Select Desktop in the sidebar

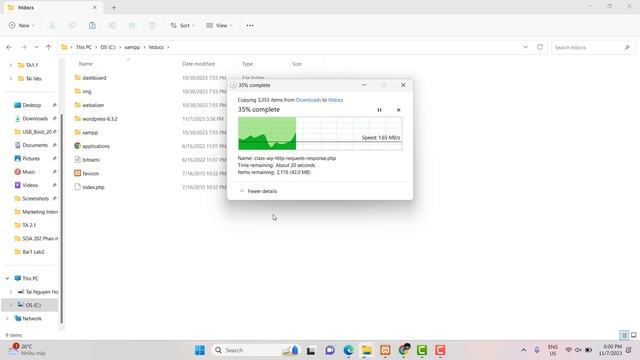[31, 105]
